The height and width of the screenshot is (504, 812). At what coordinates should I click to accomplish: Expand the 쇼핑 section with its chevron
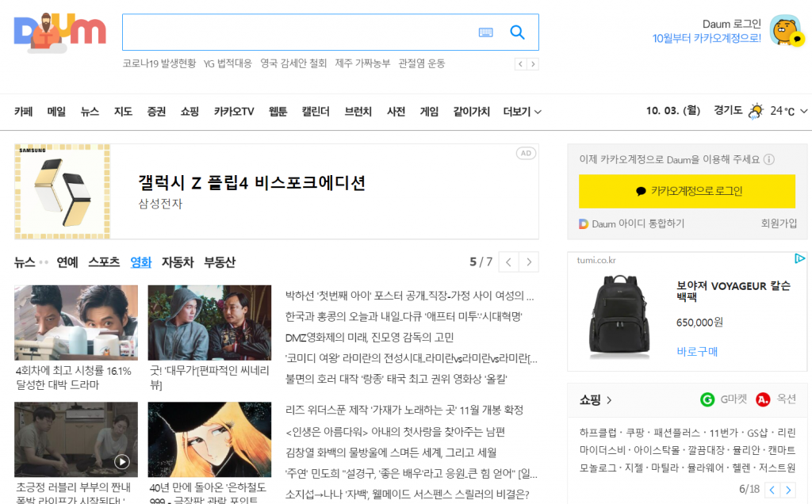pyautogui.click(x=608, y=399)
